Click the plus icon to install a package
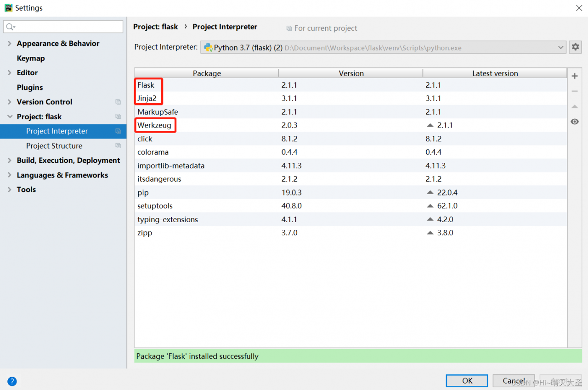Screen dimensions: 588x390 (x=575, y=76)
